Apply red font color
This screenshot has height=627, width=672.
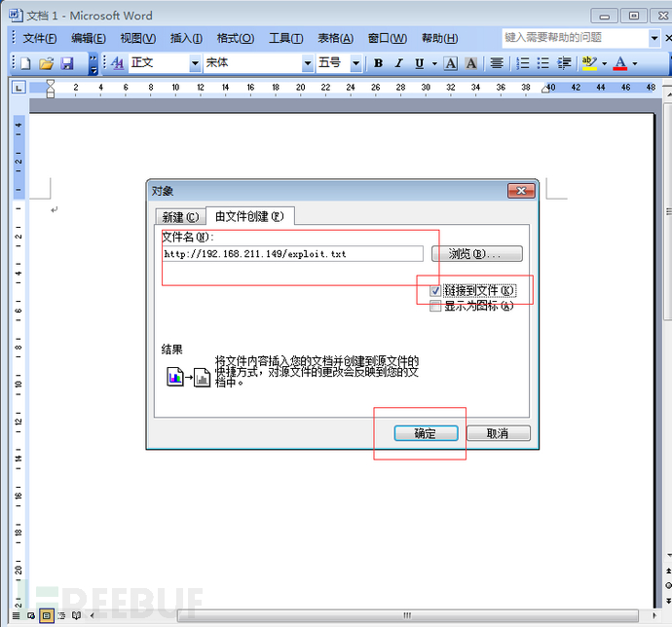tap(620, 63)
